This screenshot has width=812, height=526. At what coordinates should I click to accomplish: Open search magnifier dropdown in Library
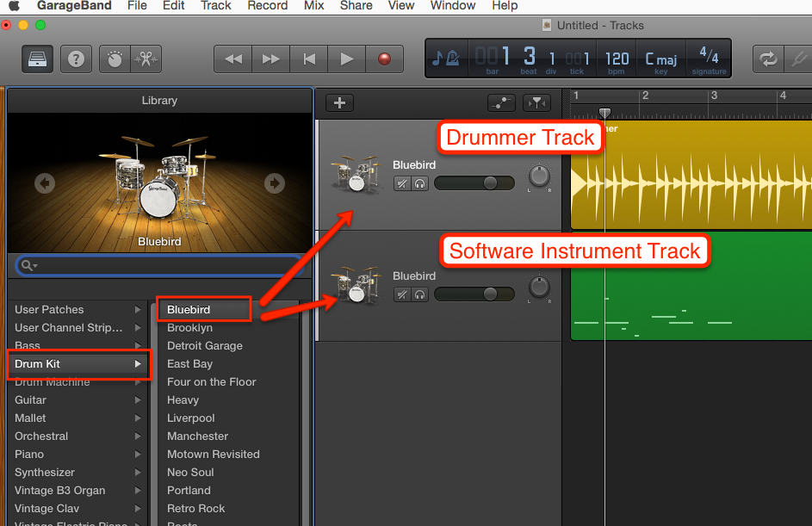click(29, 266)
